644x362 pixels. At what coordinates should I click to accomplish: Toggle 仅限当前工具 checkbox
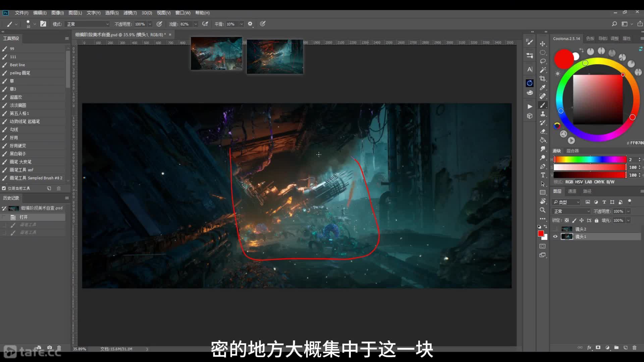click(x=4, y=188)
